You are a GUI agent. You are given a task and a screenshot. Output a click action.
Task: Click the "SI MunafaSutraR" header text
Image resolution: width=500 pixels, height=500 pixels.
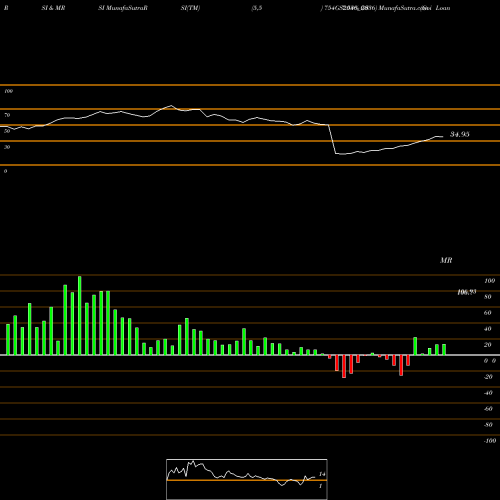click(x=123, y=8)
